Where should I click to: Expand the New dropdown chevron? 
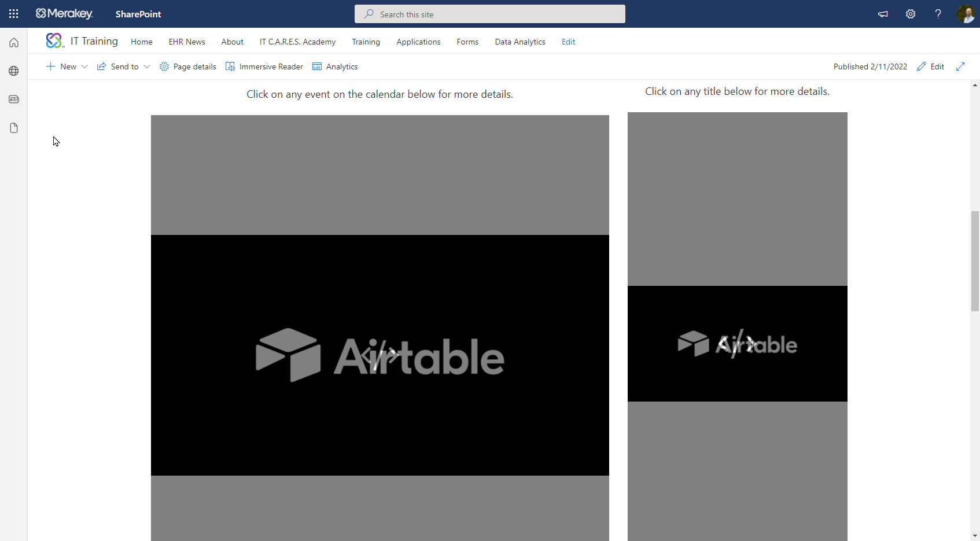[84, 67]
